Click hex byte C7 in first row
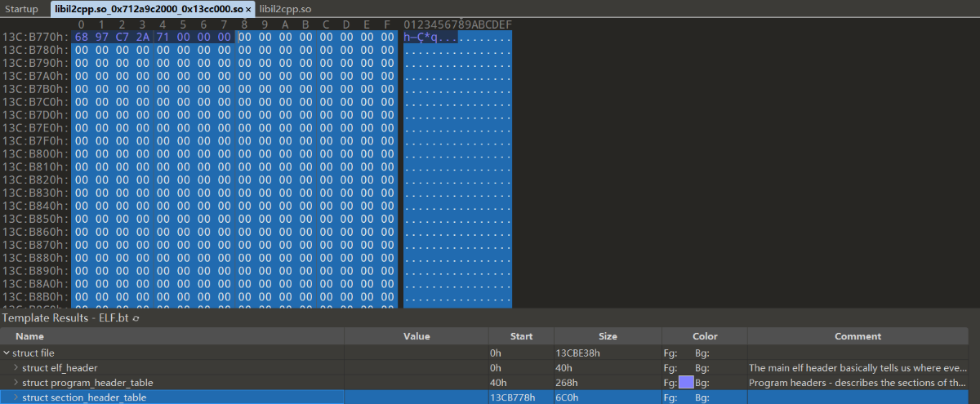Screen dimensions: 980x404 point(122,37)
